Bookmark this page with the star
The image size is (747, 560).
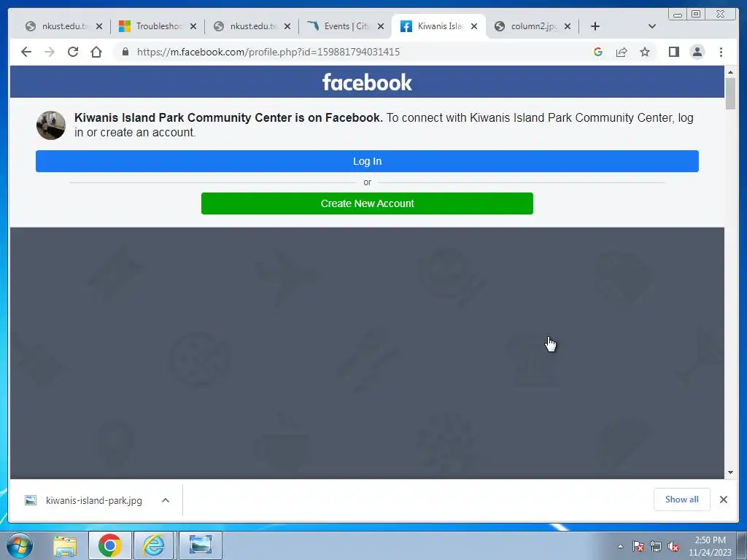pos(645,52)
